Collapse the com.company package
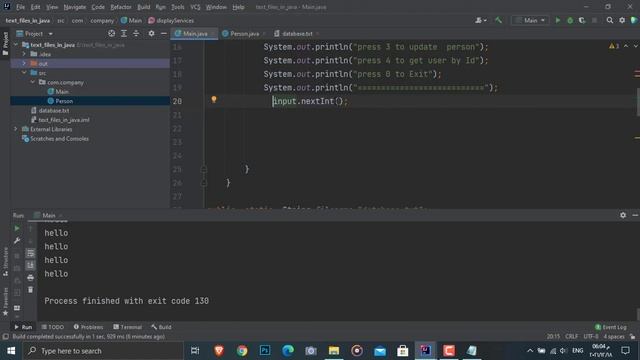 tap(33, 82)
